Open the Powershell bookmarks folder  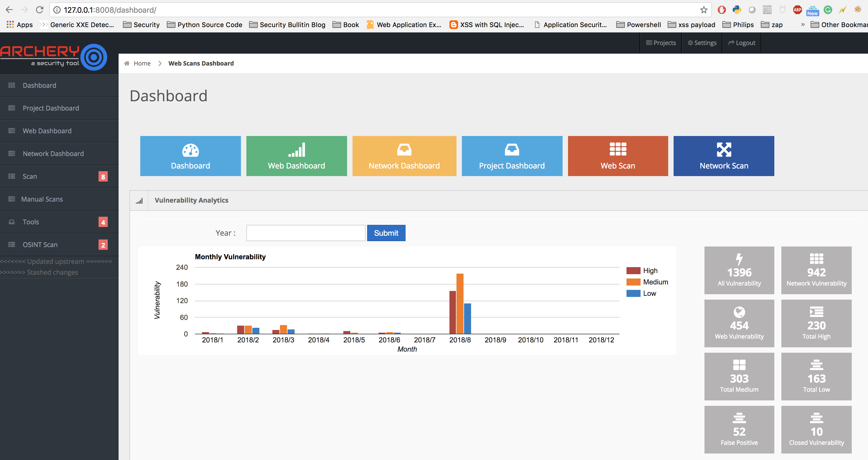(x=638, y=25)
